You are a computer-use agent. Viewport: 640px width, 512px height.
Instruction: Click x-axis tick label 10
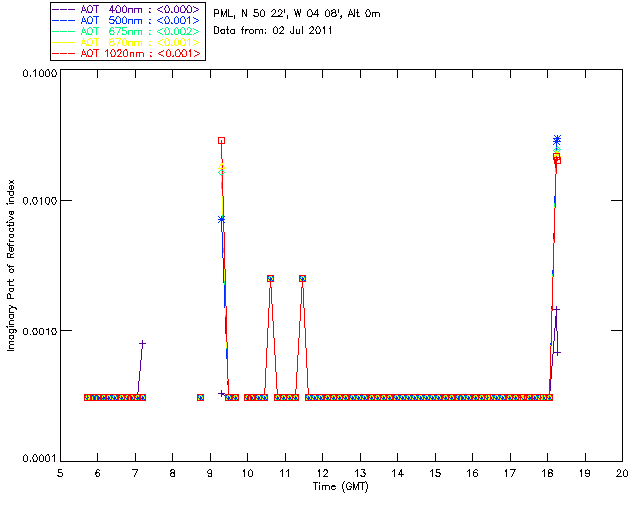247,473
